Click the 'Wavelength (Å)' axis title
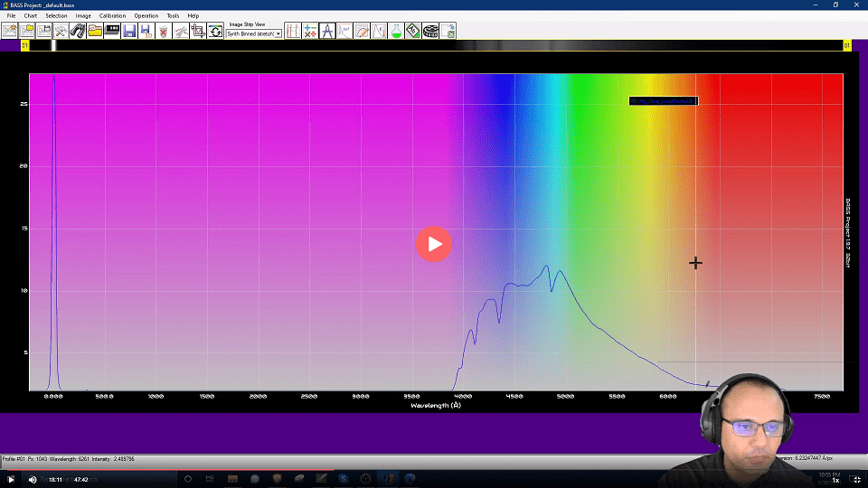The width and height of the screenshot is (868, 488). [436, 406]
